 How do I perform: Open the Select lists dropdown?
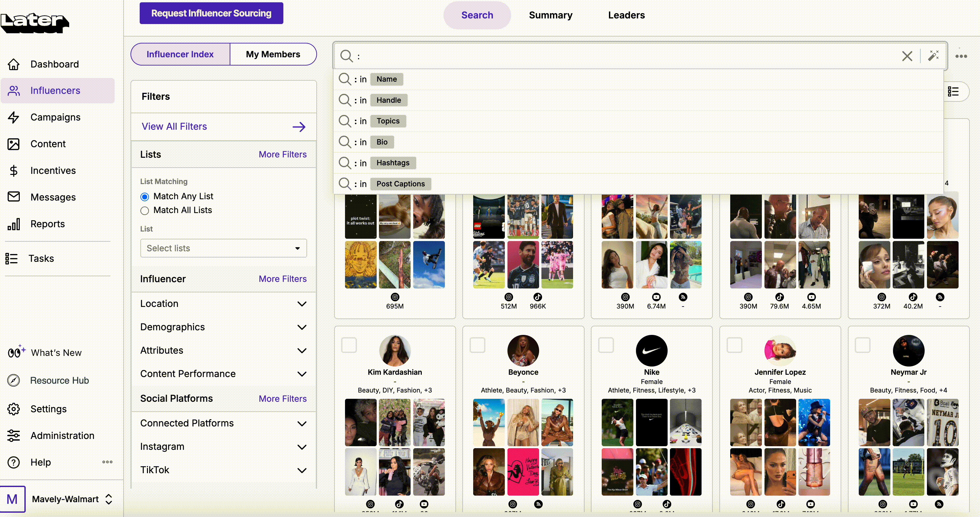click(x=223, y=248)
